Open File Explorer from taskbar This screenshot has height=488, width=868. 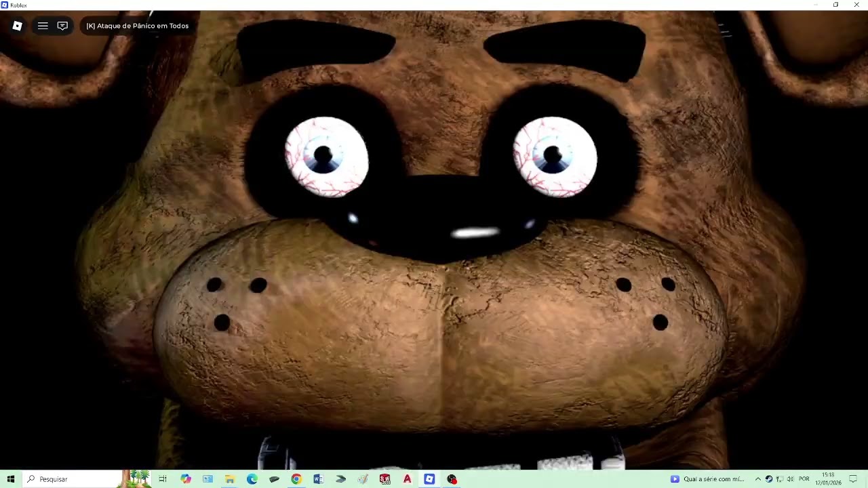[230, 479]
